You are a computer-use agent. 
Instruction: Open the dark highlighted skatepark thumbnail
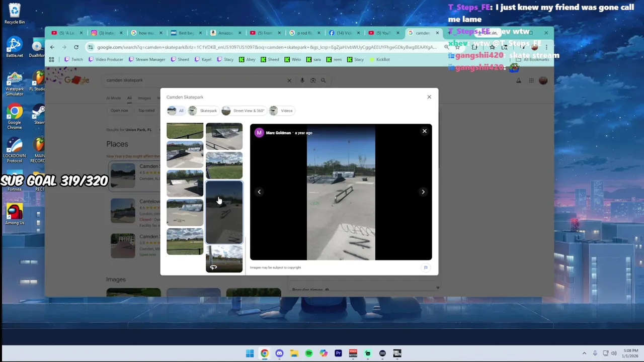(x=224, y=212)
